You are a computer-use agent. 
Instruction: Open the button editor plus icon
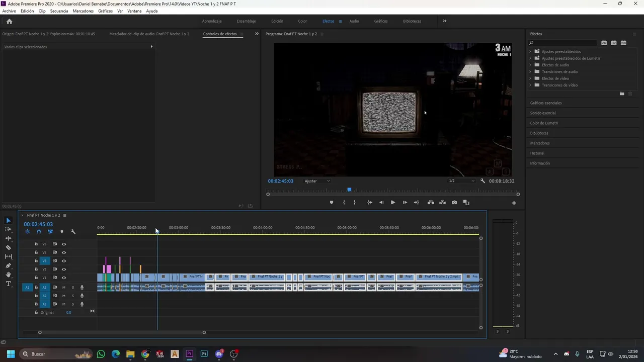(x=514, y=203)
